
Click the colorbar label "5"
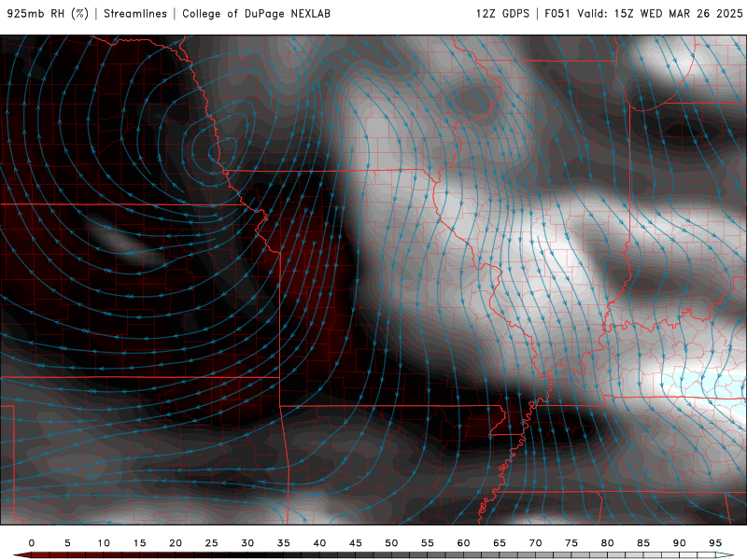click(x=67, y=543)
